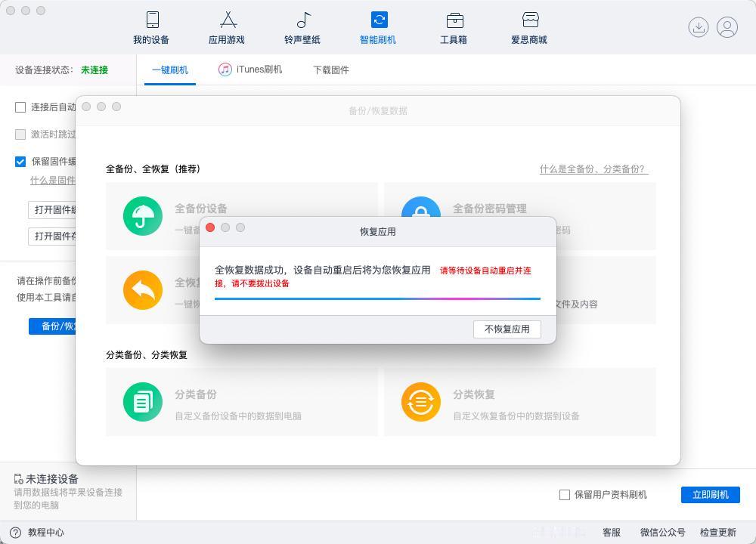Open the 铃声壁纸 section
This screenshot has height=544, width=756.
pyautogui.click(x=302, y=29)
